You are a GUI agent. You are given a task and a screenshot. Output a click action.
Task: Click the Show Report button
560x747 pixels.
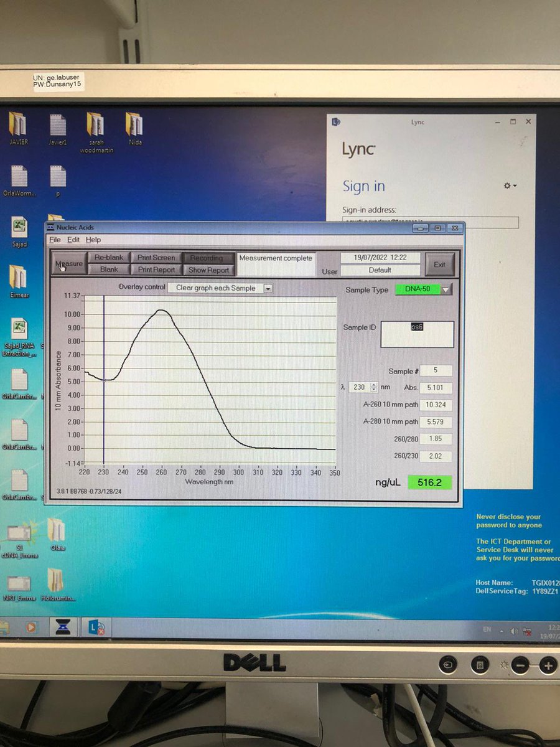coord(209,270)
